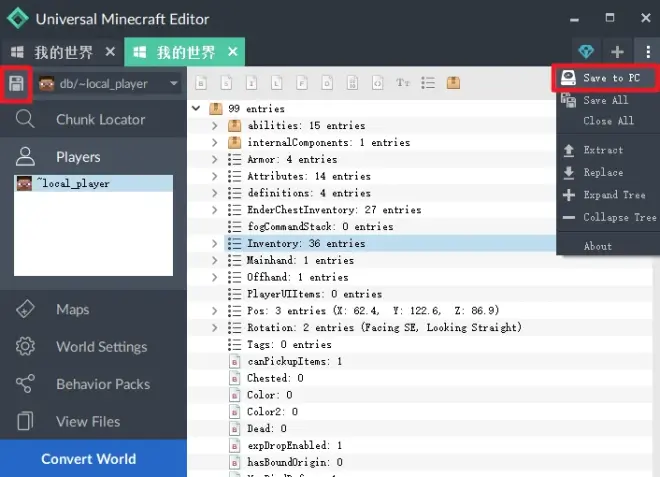The image size is (660, 477).
Task: Add a Float tag from toolbar
Action: [302, 83]
